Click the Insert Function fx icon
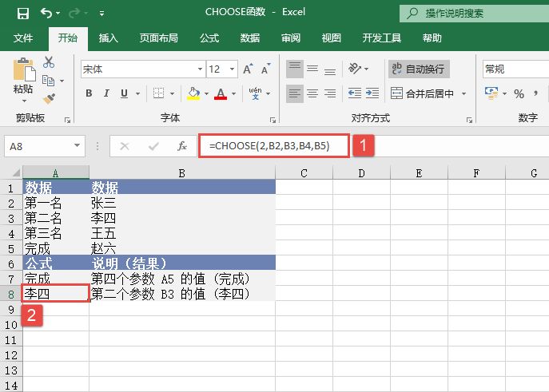 (182, 146)
